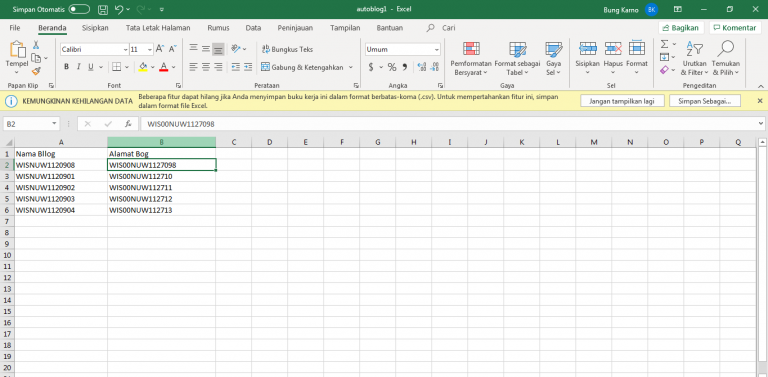768x377 pixels.
Task: Open the Data ribbon tab
Action: click(253, 28)
